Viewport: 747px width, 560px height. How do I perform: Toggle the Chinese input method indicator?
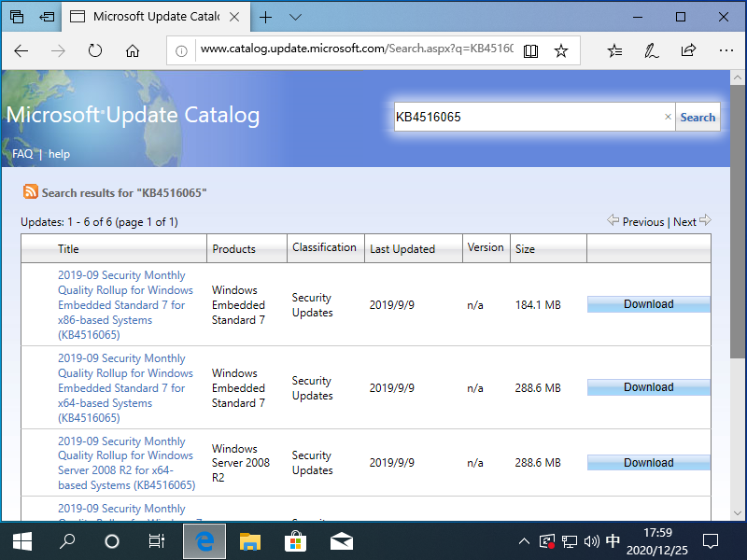(x=613, y=540)
